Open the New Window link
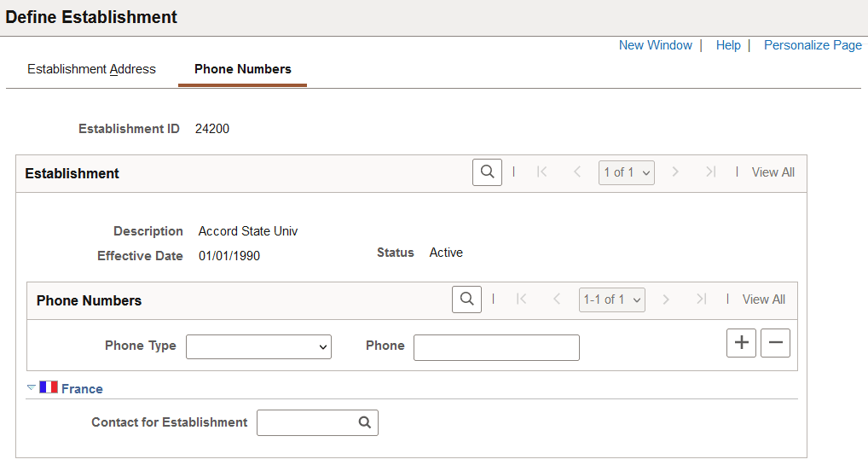 pos(655,45)
